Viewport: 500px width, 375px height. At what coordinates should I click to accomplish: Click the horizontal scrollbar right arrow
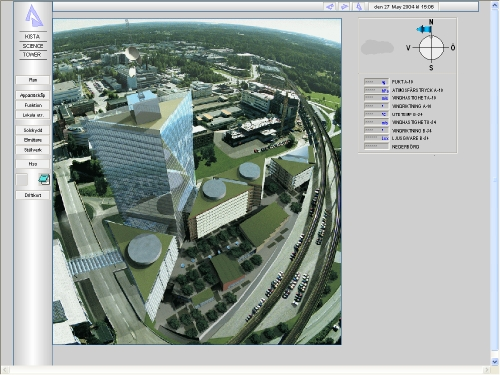(487, 370)
